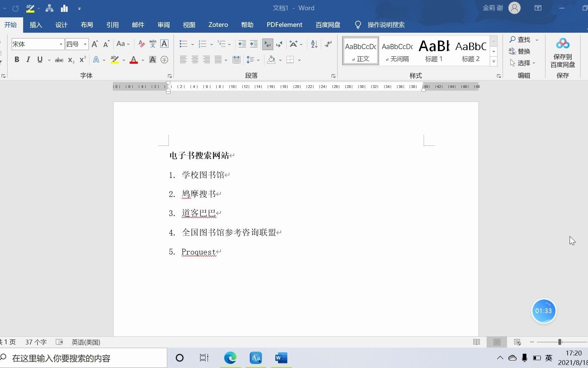Click distributed alignment icon
The height and width of the screenshot is (368, 588).
pos(236,60)
